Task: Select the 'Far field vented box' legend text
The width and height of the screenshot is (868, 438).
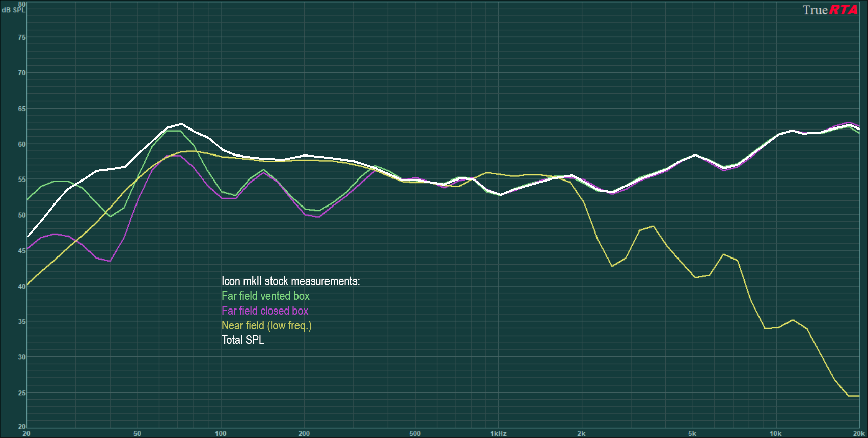Action: coord(265,296)
